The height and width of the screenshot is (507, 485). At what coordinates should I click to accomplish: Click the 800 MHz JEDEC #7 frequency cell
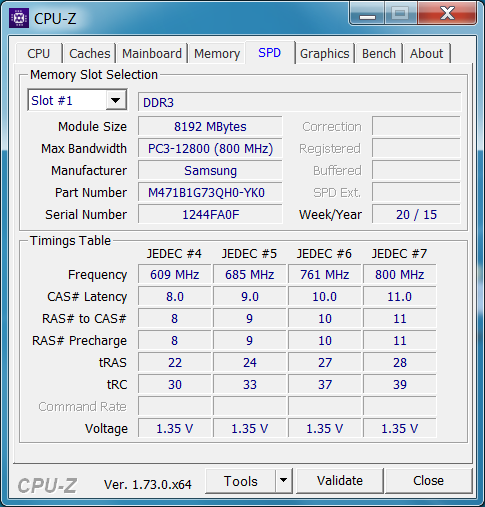click(x=400, y=275)
